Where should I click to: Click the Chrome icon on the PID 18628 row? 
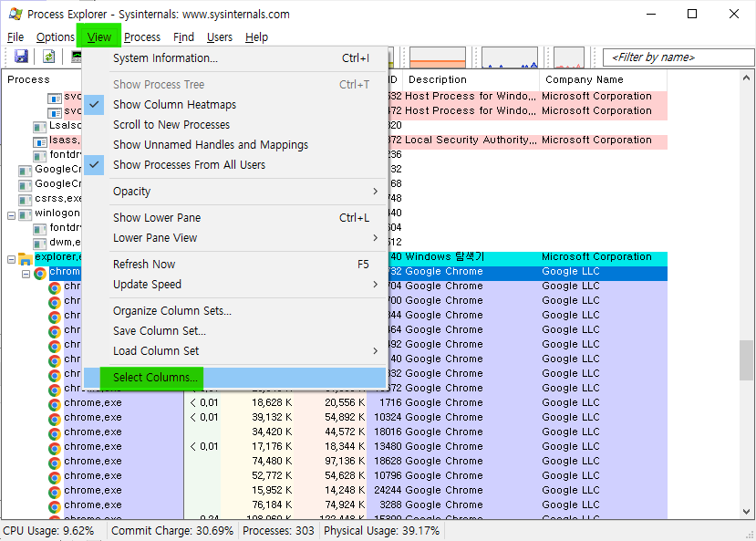coord(55,463)
